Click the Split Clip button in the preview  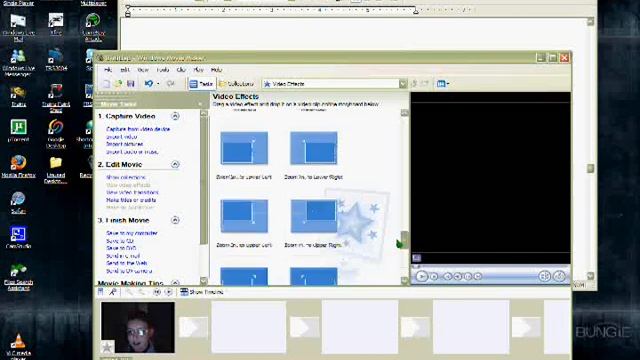pos(544,276)
